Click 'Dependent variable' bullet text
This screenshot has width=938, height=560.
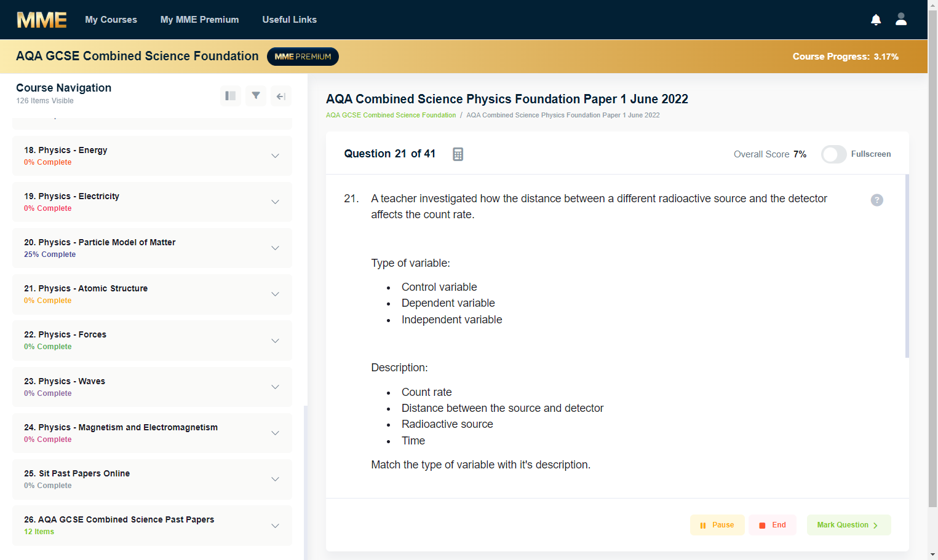tap(448, 303)
